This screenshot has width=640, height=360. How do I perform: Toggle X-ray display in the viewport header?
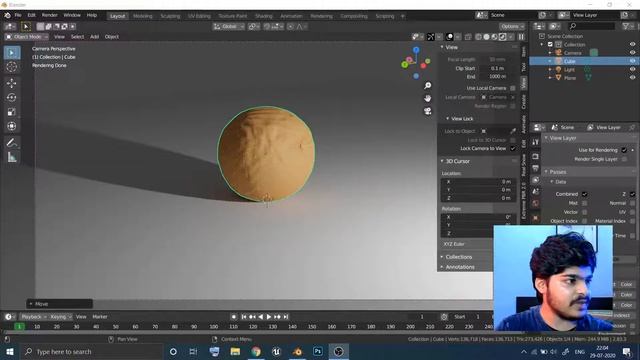pyautogui.click(x=468, y=37)
